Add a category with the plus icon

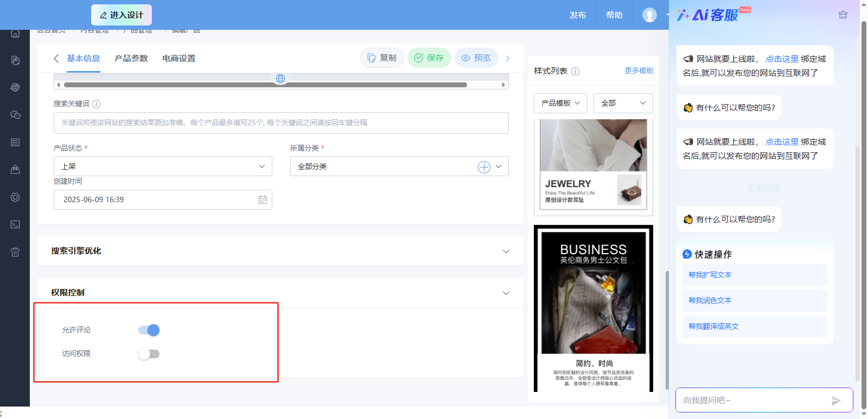click(x=484, y=167)
